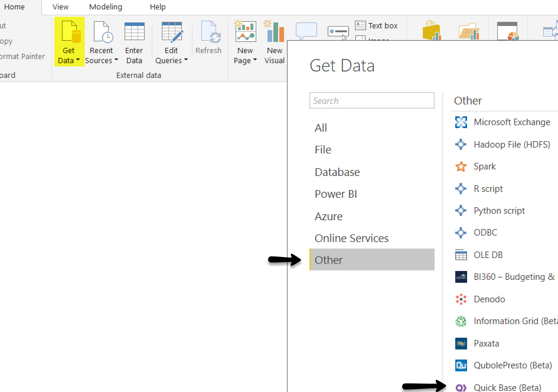The image size is (558, 392).
Task: Click the New Visual chart icon
Action: pyautogui.click(x=274, y=31)
